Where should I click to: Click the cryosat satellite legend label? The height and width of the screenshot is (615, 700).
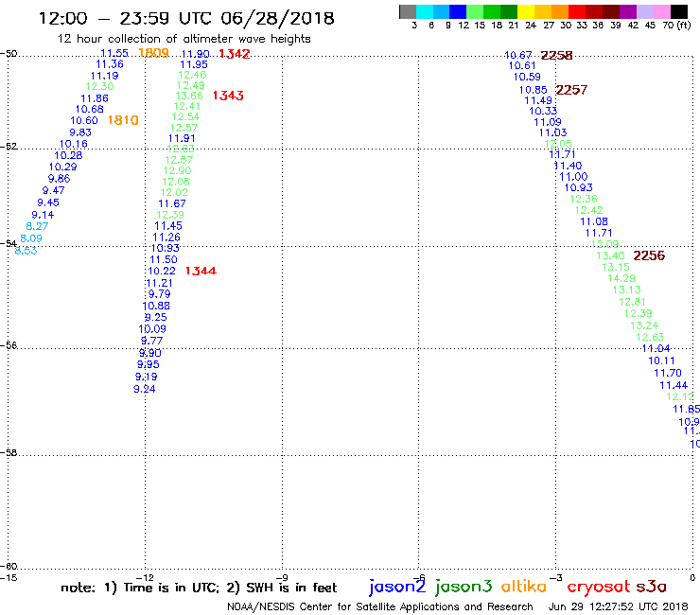pyautogui.click(x=599, y=587)
